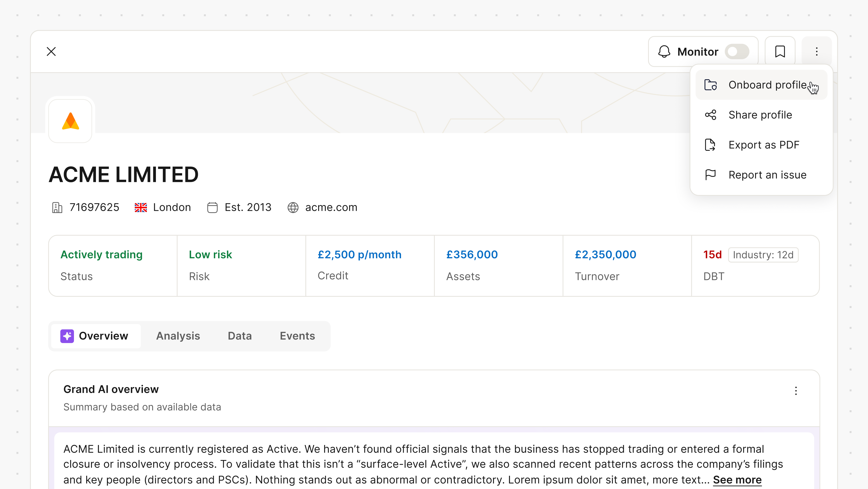Click the Onboard profile folder icon
The image size is (868, 489).
710,85
